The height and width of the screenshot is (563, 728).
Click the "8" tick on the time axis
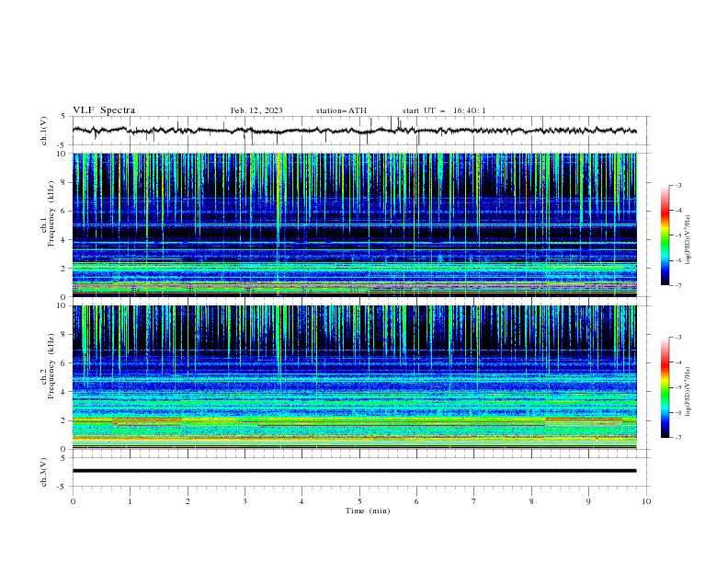click(x=531, y=501)
